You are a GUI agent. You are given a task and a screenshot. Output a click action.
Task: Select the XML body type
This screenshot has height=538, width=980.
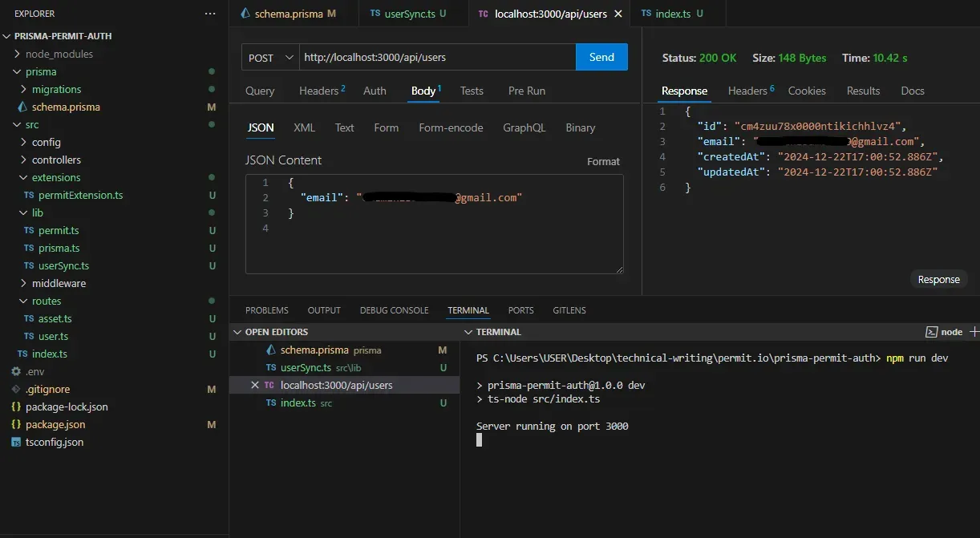coord(304,127)
